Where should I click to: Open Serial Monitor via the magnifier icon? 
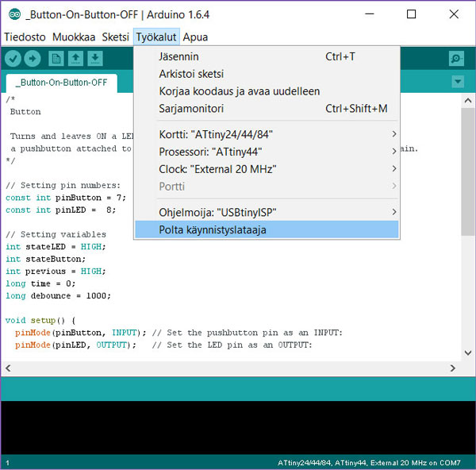pos(456,58)
